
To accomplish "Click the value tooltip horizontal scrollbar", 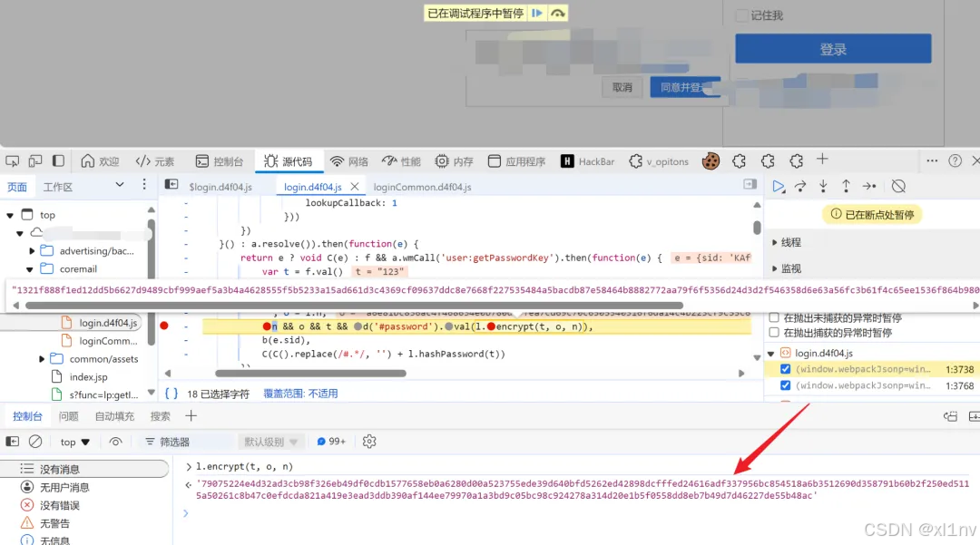I will click(x=354, y=306).
